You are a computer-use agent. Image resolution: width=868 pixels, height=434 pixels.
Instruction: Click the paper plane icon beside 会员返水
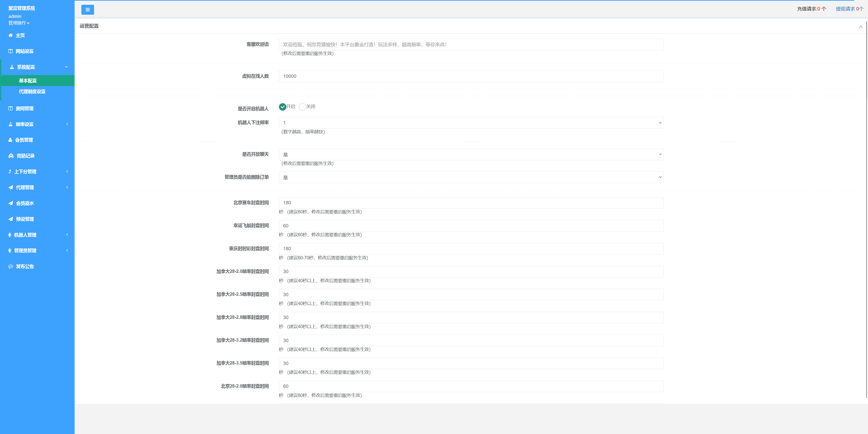click(x=11, y=203)
